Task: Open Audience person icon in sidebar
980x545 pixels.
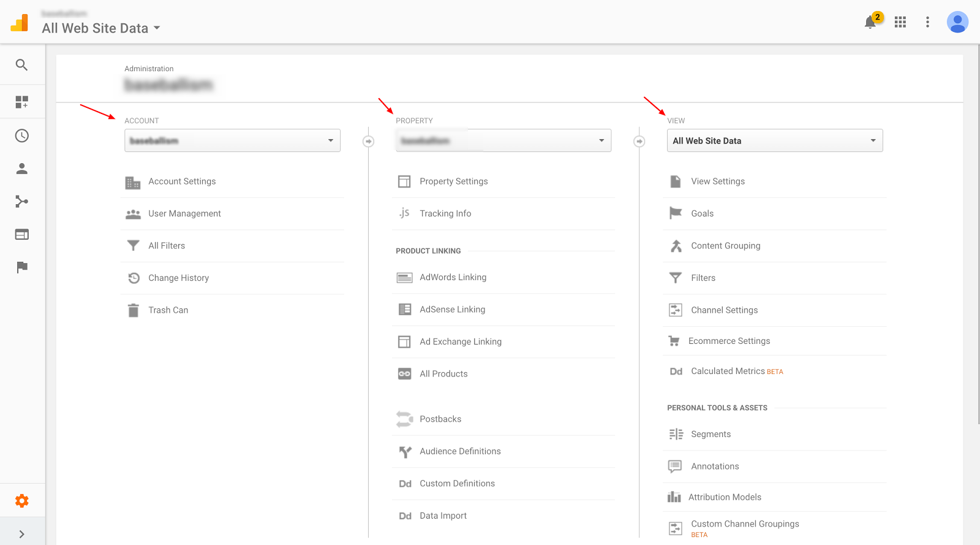Action: (x=22, y=169)
